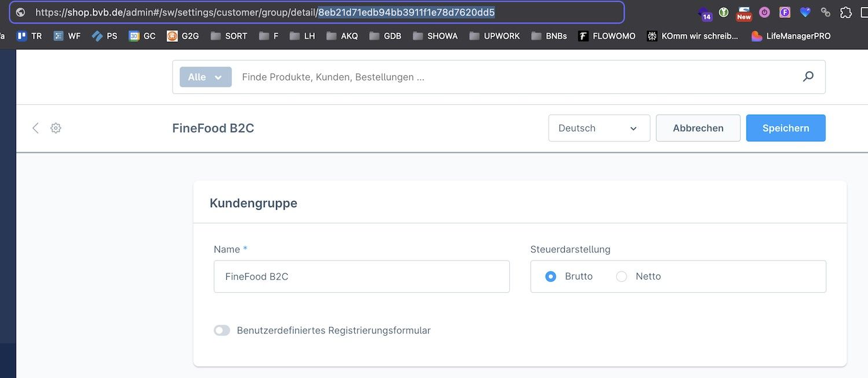Click the back arrow beside the settings gear

pos(35,128)
